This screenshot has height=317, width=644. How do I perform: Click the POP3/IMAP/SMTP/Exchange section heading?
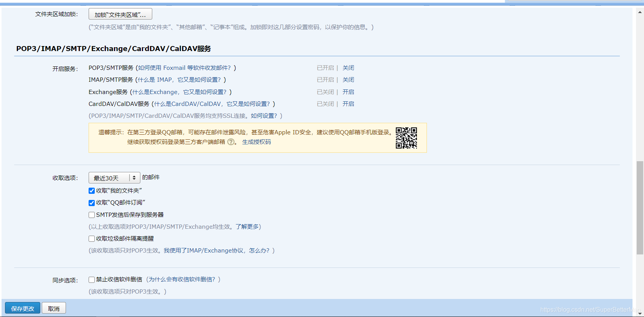click(x=114, y=49)
